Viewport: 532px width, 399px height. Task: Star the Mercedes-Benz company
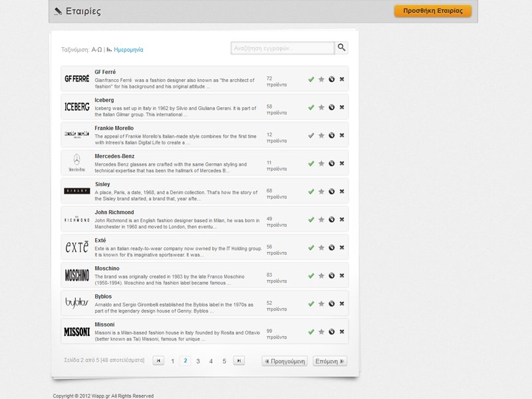click(x=321, y=164)
